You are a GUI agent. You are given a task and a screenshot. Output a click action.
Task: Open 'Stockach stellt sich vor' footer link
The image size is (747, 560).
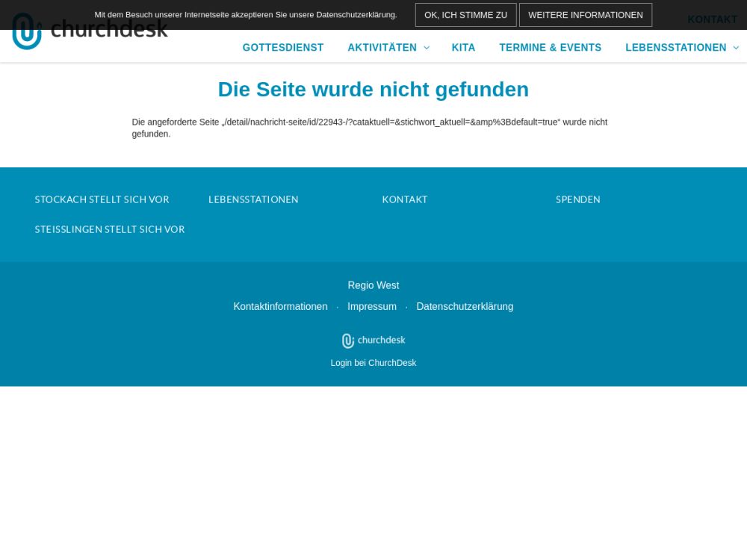[x=102, y=199]
